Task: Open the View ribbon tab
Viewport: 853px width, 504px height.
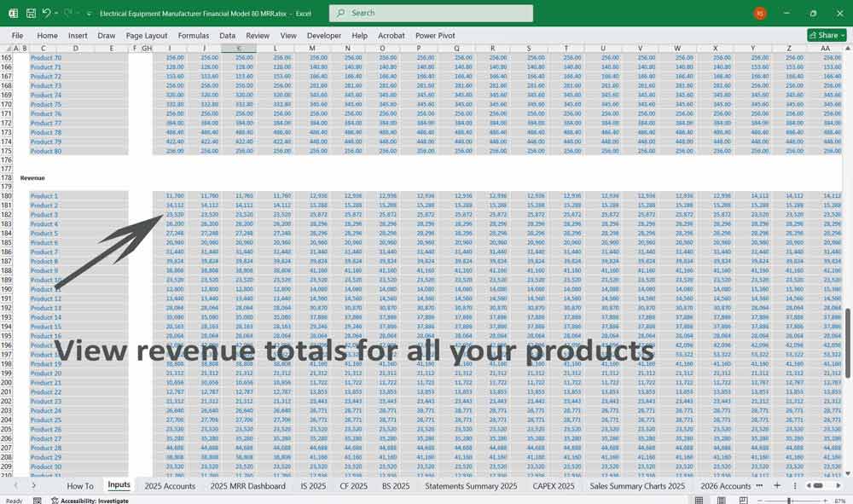Action: point(288,35)
